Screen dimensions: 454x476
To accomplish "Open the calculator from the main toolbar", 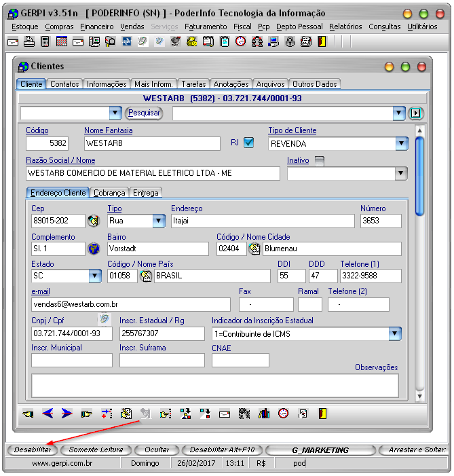I will (x=45, y=41).
